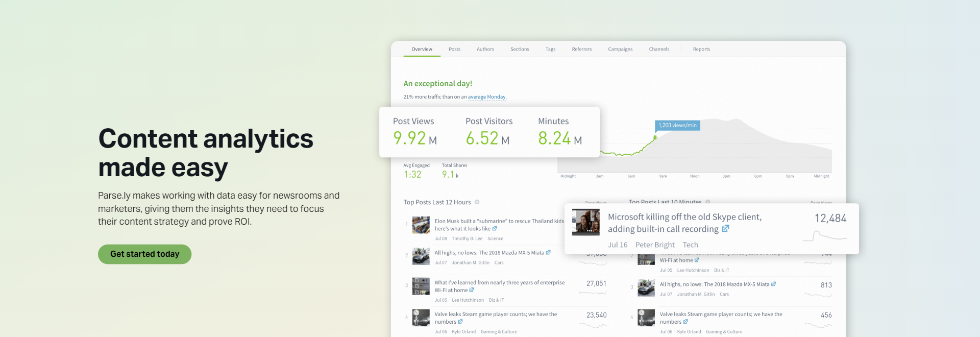The image size is (980, 337).
Task: Filter by author Peter Bright
Action: [x=655, y=245]
